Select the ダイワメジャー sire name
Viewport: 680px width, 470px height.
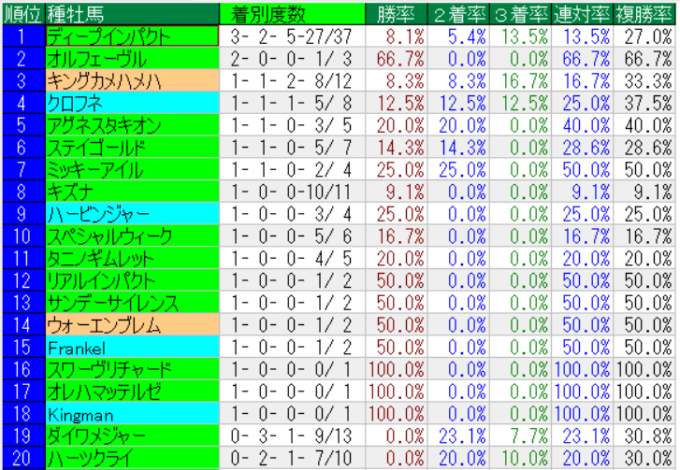point(131,436)
